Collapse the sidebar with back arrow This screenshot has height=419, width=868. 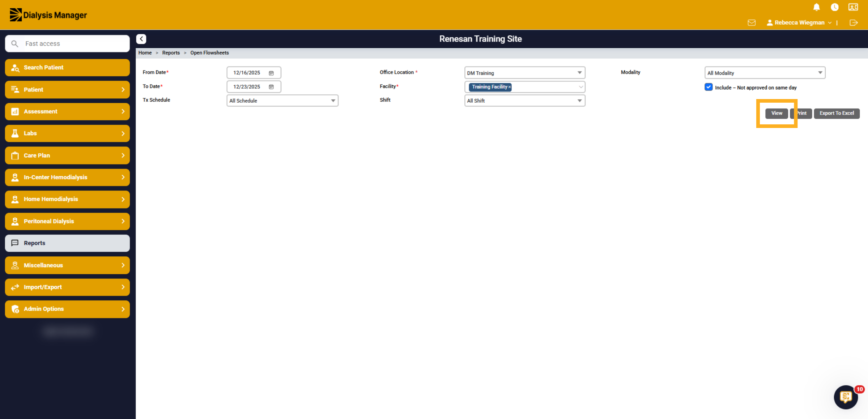(141, 39)
